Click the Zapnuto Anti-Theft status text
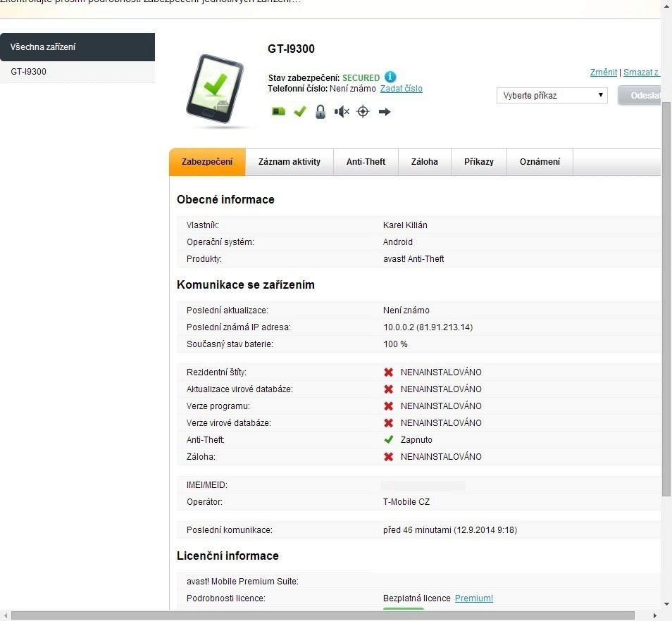 416,440
